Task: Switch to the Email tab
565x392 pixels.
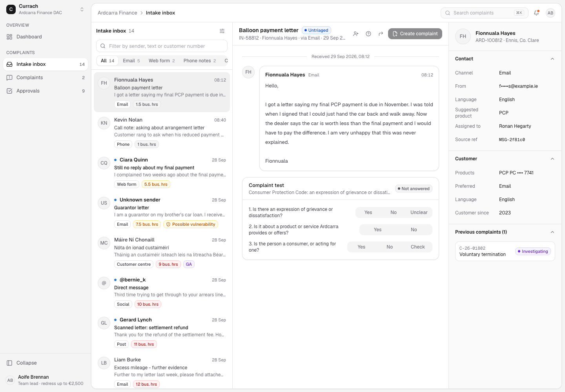Action: [x=131, y=61]
